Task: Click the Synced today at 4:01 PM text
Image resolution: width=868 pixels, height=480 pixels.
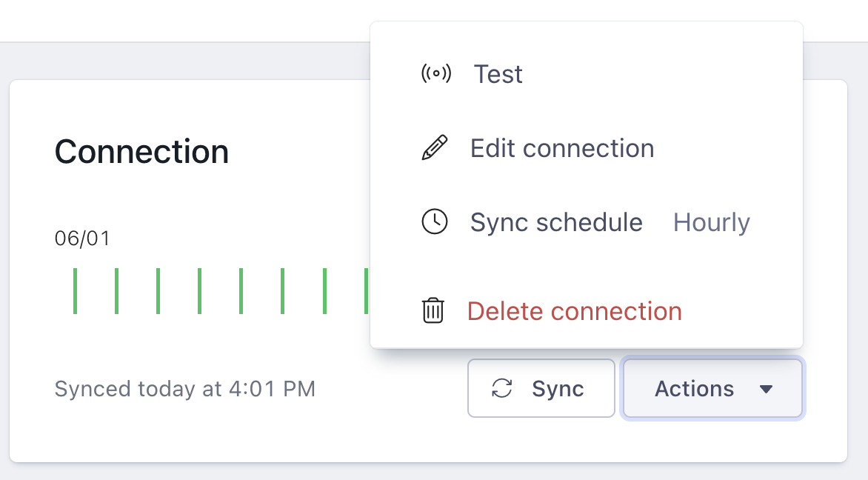Action: tap(185, 389)
